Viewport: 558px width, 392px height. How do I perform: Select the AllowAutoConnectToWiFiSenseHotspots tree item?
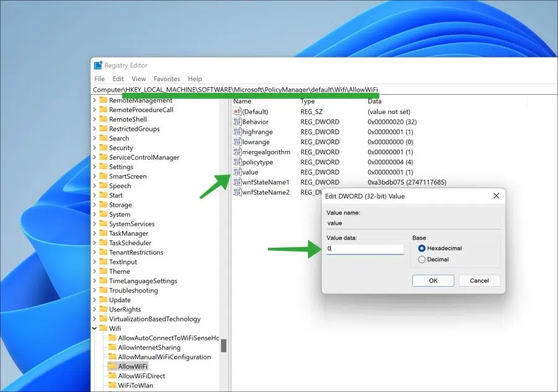coord(168,338)
